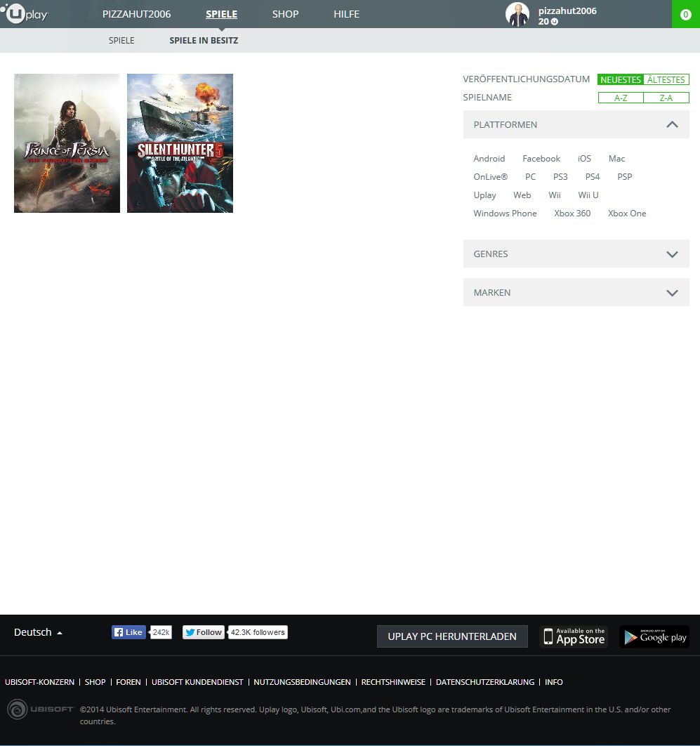The image size is (700, 746).
Task: Click the Facebook Like button
Action: pos(128,632)
